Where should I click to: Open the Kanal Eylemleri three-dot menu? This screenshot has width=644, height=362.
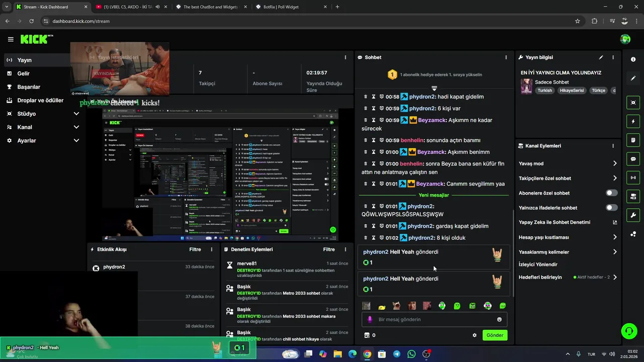pyautogui.click(x=613, y=146)
